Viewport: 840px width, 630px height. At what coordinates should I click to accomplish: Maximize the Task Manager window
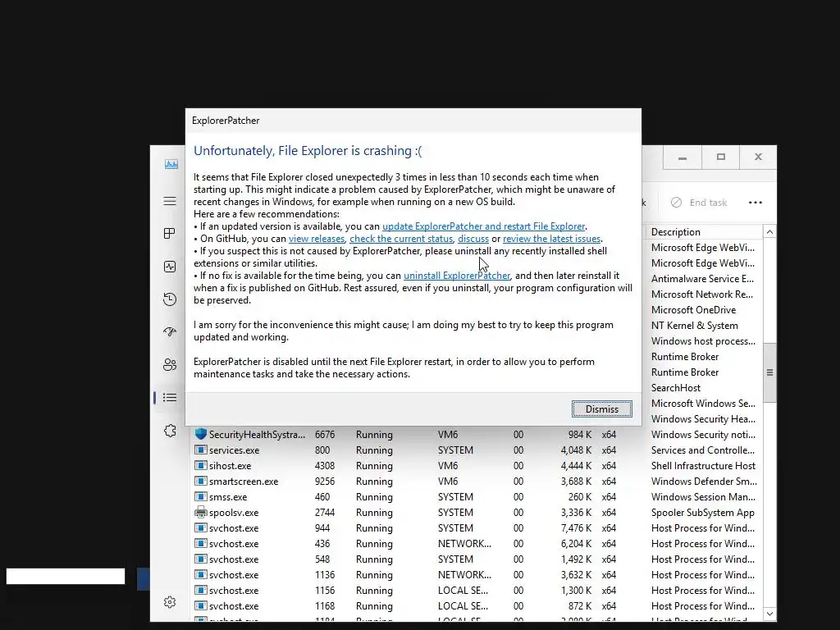720,157
